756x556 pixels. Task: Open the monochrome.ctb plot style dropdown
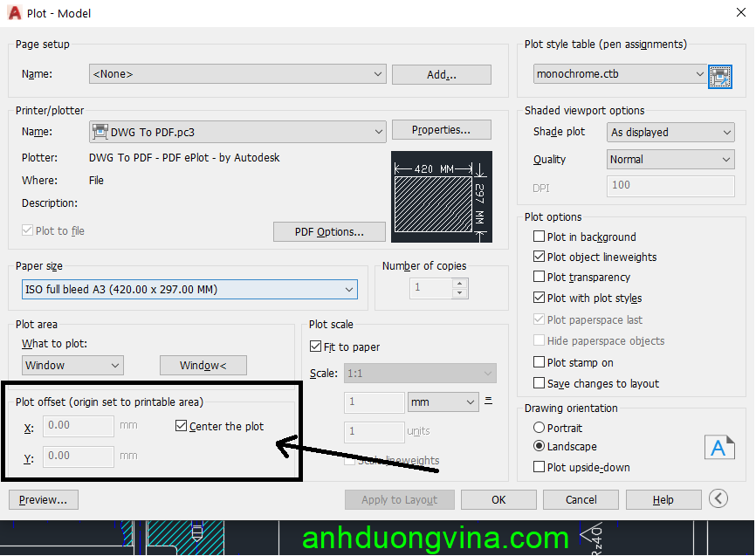620,75
